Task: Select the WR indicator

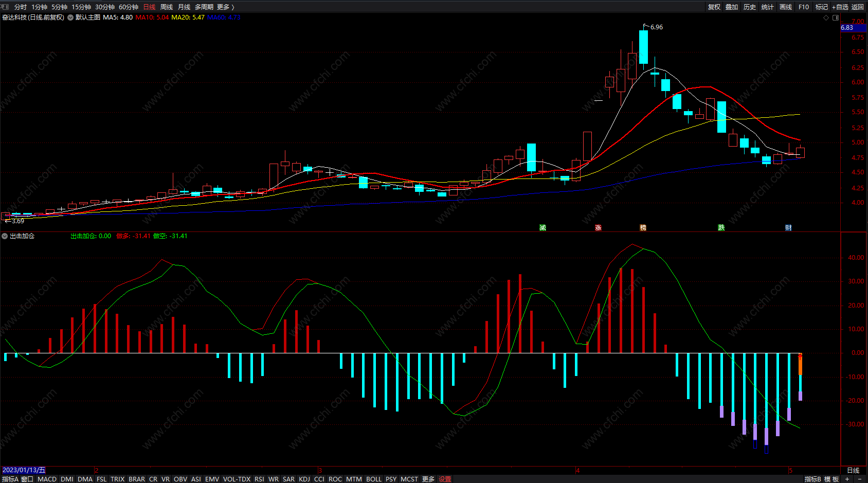Action: pyautogui.click(x=274, y=479)
